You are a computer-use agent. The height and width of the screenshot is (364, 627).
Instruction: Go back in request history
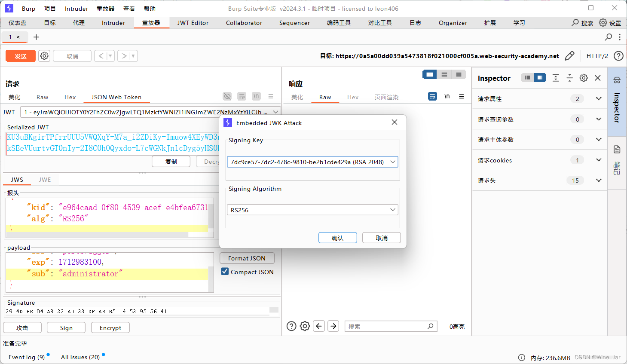tap(101, 56)
